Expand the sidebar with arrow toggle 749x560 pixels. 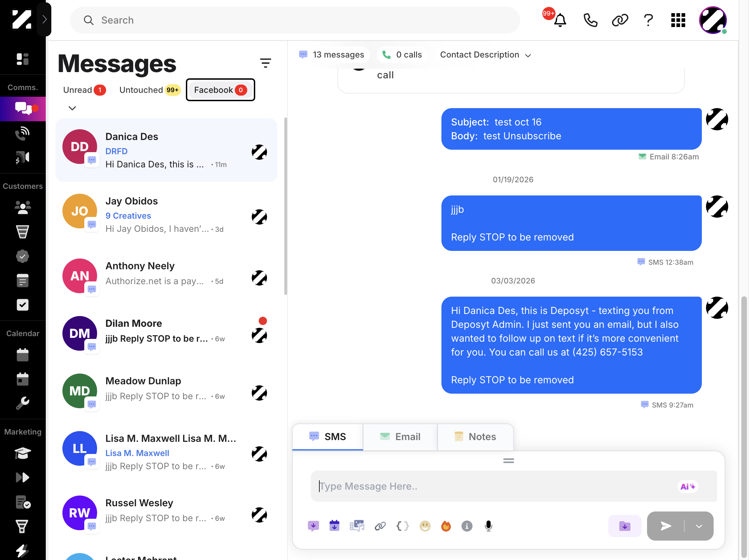tap(44, 19)
